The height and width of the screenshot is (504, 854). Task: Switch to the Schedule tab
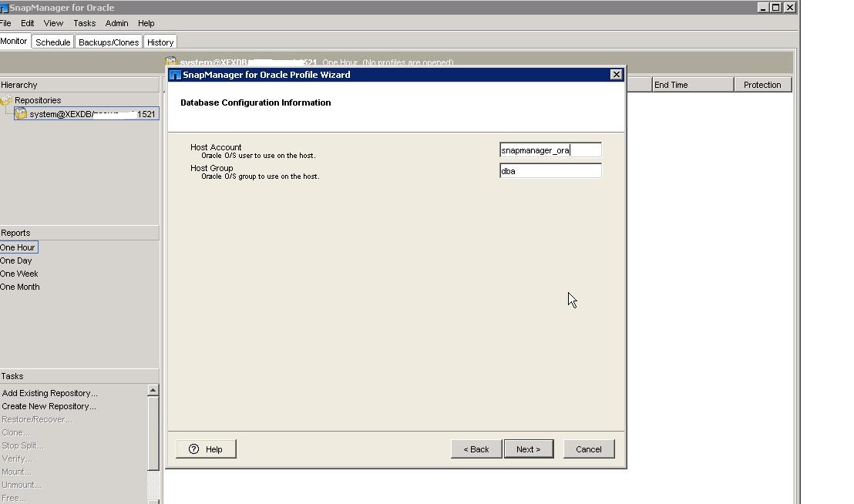(53, 42)
